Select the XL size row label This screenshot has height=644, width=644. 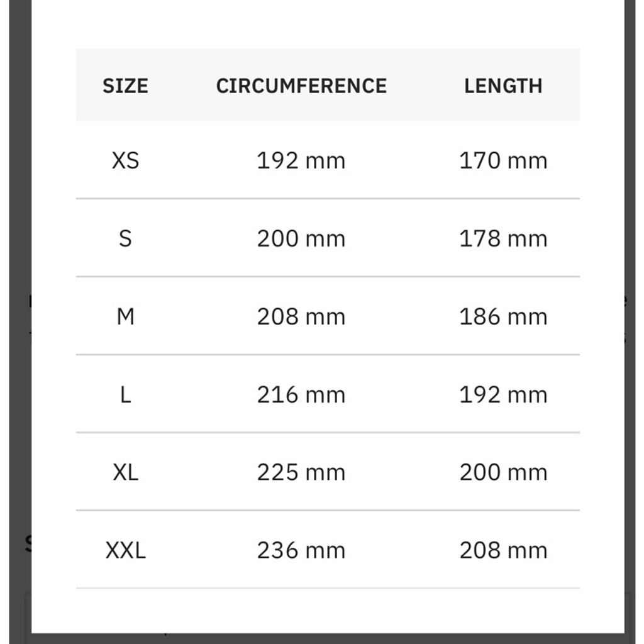coord(125,472)
